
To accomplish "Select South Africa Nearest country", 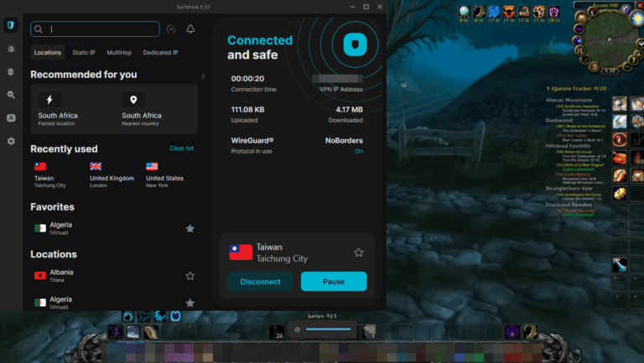I will 142,109.
